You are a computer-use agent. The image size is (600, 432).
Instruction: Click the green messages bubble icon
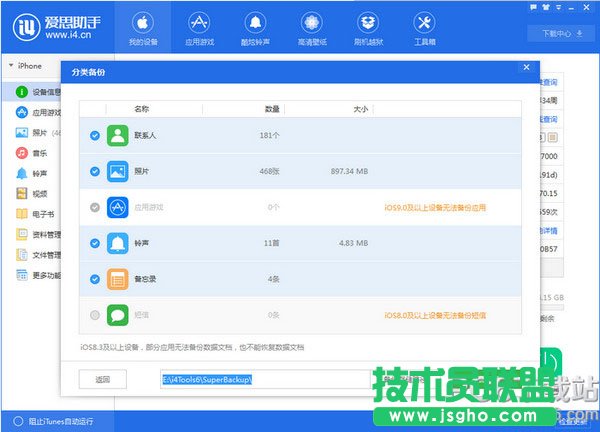pyautogui.click(x=117, y=315)
